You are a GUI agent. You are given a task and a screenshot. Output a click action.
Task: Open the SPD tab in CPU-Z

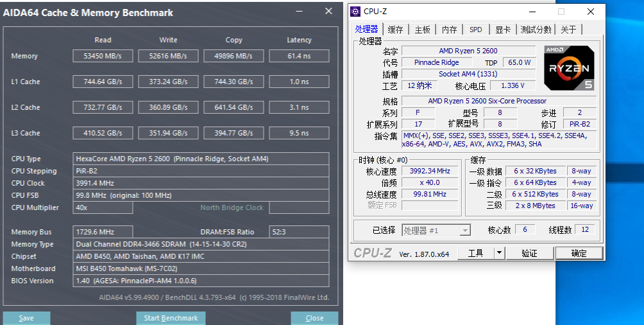475,30
